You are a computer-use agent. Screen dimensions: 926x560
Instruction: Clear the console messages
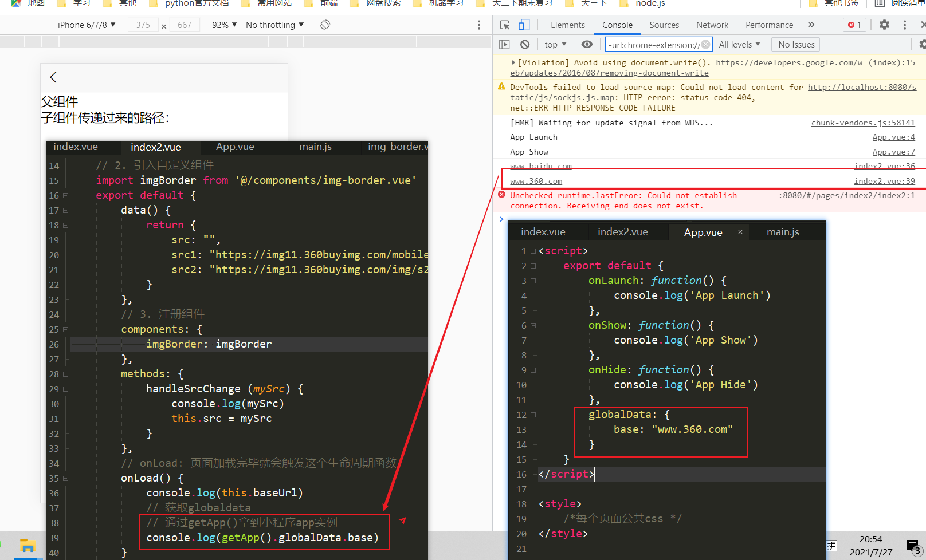click(x=525, y=44)
